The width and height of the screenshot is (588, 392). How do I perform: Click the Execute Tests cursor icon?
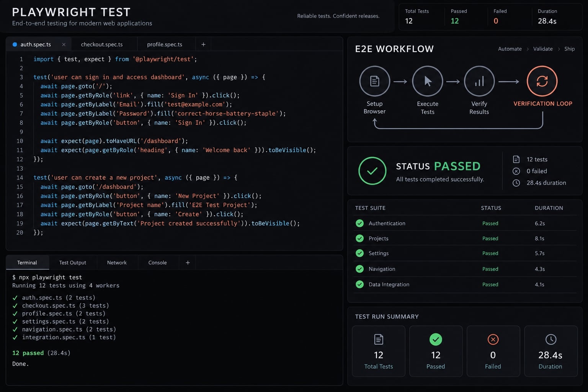pyautogui.click(x=428, y=81)
